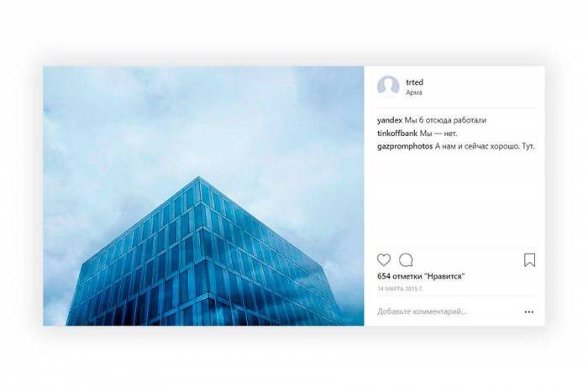Image resolution: width=588 pixels, height=392 pixels.
Task: Like the post with the heart icon
Action: coord(384,259)
